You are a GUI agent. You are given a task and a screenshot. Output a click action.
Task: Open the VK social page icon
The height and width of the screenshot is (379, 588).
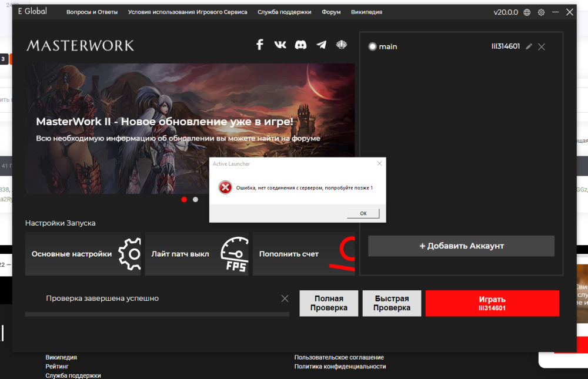tap(280, 45)
